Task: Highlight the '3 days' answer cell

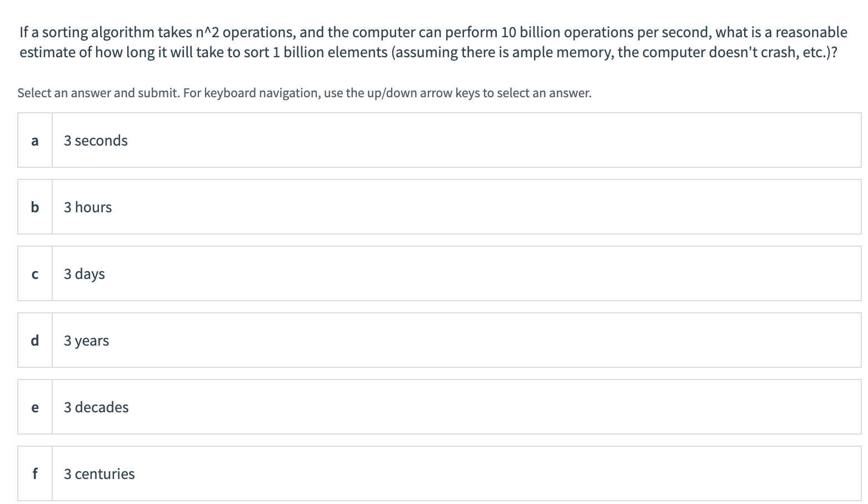Action: (389, 273)
